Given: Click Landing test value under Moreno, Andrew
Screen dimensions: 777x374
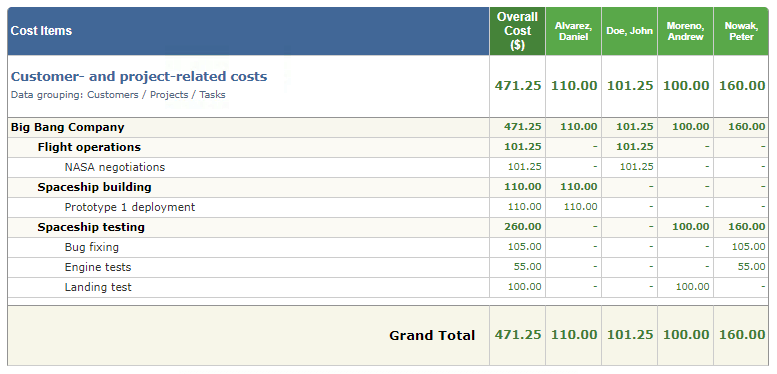Looking at the screenshot, I should [x=692, y=286].
